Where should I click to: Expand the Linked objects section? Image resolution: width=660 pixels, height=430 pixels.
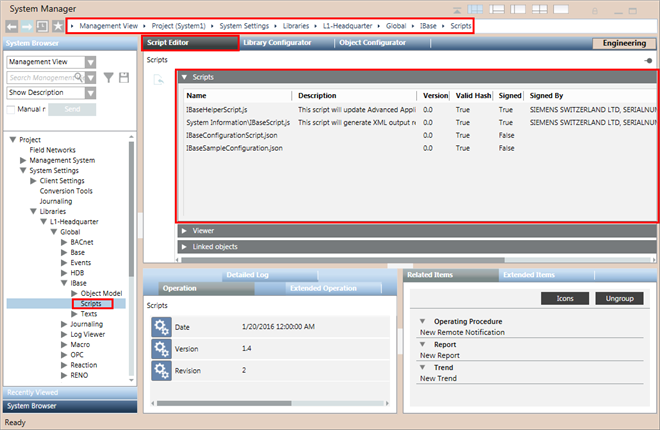click(x=185, y=246)
